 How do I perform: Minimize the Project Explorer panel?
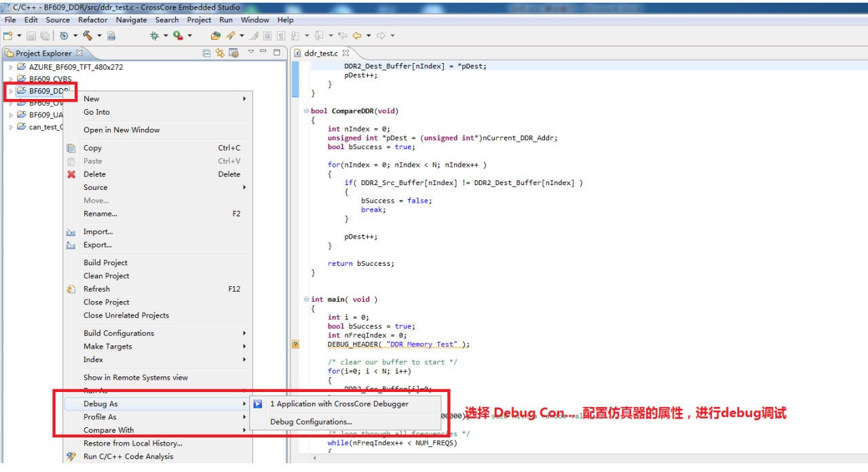(x=263, y=52)
